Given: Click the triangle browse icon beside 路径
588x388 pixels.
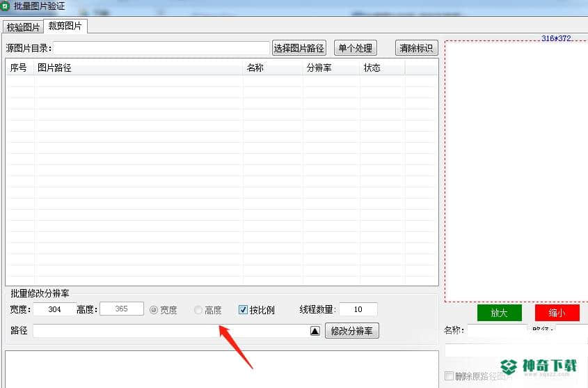Looking at the screenshot, I should 315,331.
